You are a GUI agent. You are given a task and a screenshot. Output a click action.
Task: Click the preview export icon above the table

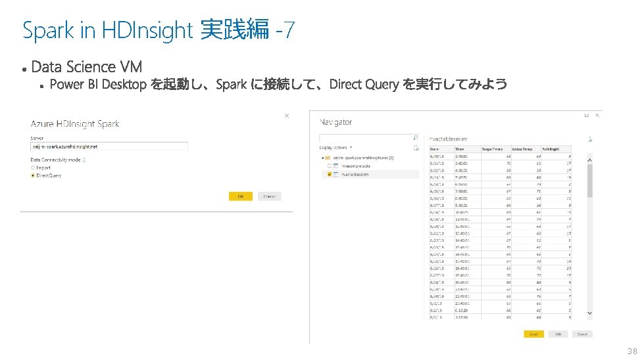pos(590,139)
